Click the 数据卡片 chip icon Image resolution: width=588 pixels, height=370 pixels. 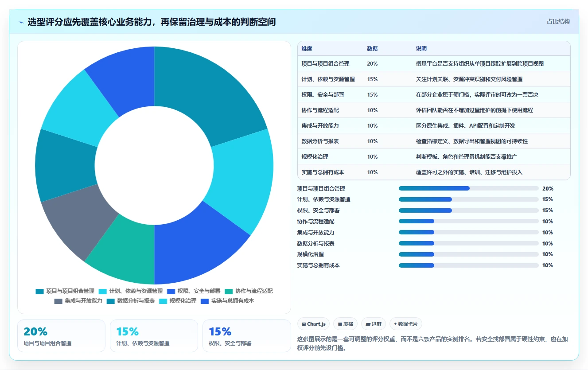pos(395,324)
